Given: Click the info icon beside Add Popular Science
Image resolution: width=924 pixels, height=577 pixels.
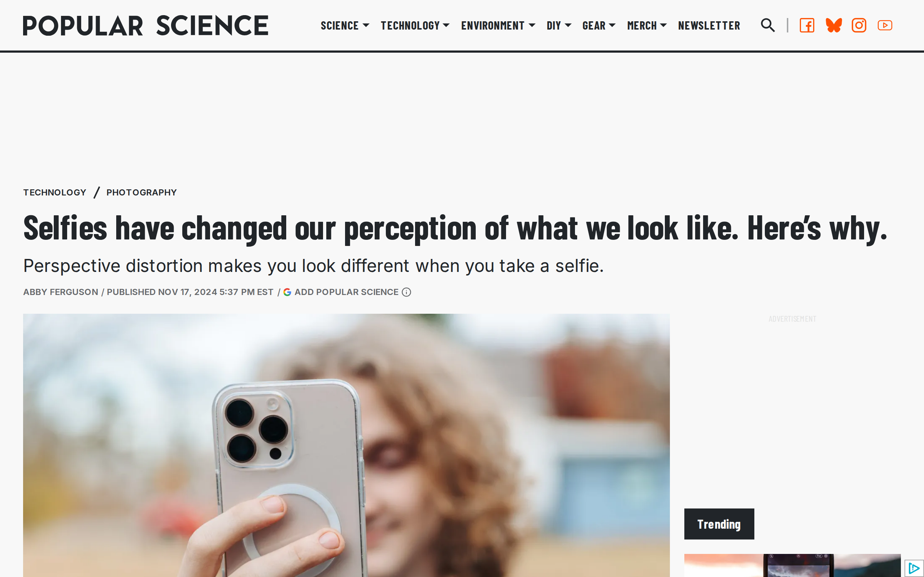Looking at the screenshot, I should 406,292.
